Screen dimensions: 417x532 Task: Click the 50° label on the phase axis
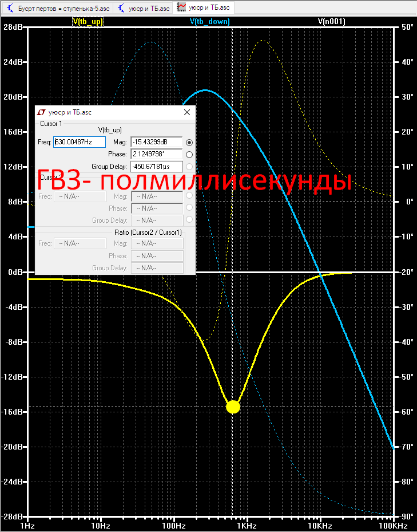[x=407, y=27]
